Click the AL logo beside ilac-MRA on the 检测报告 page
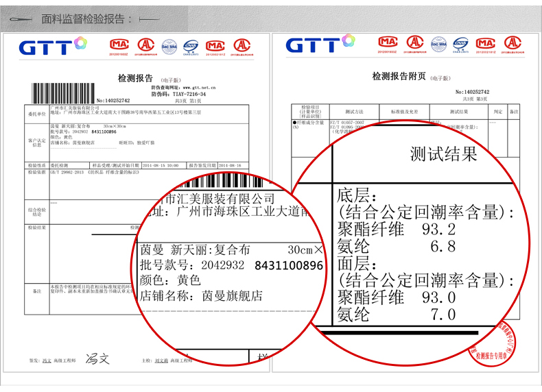The height and width of the screenshot is (392, 542). point(146,46)
